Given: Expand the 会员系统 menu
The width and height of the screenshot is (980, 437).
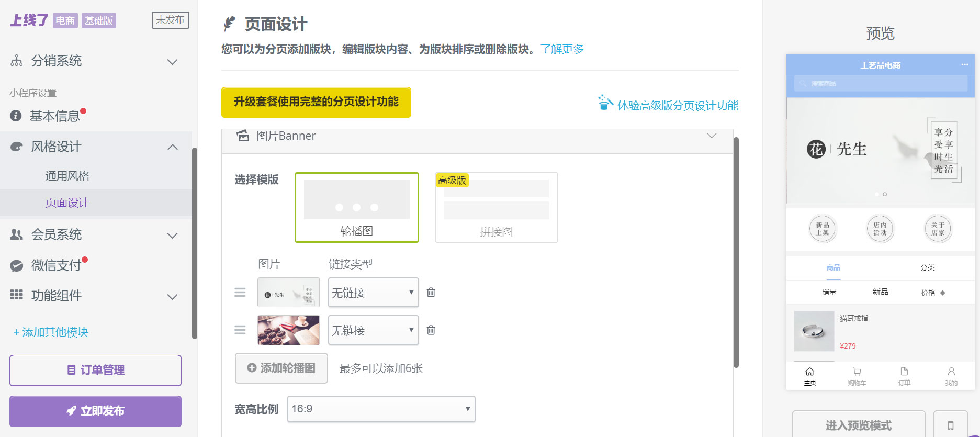Looking at the screenshot, I should (x=172, y=236).
